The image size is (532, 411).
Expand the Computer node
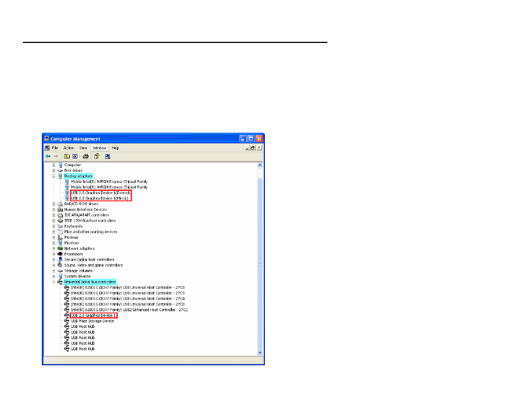(54, 165)
